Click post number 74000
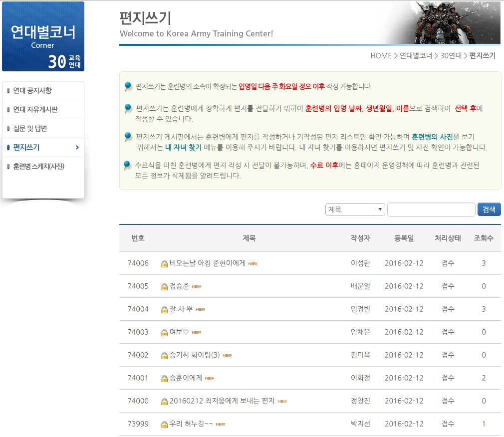The height and width of the screenshot is (437, 504). (138, 401)
